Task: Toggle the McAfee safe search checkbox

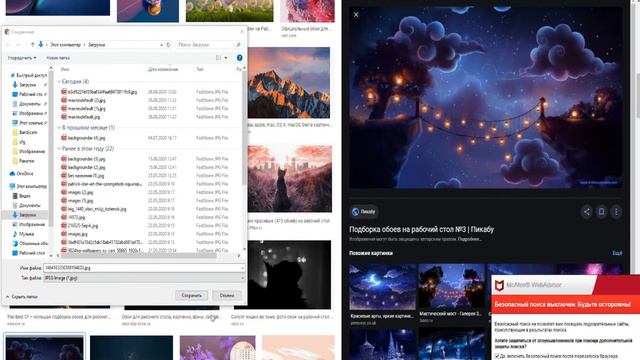Action: (x=497, y=356)
